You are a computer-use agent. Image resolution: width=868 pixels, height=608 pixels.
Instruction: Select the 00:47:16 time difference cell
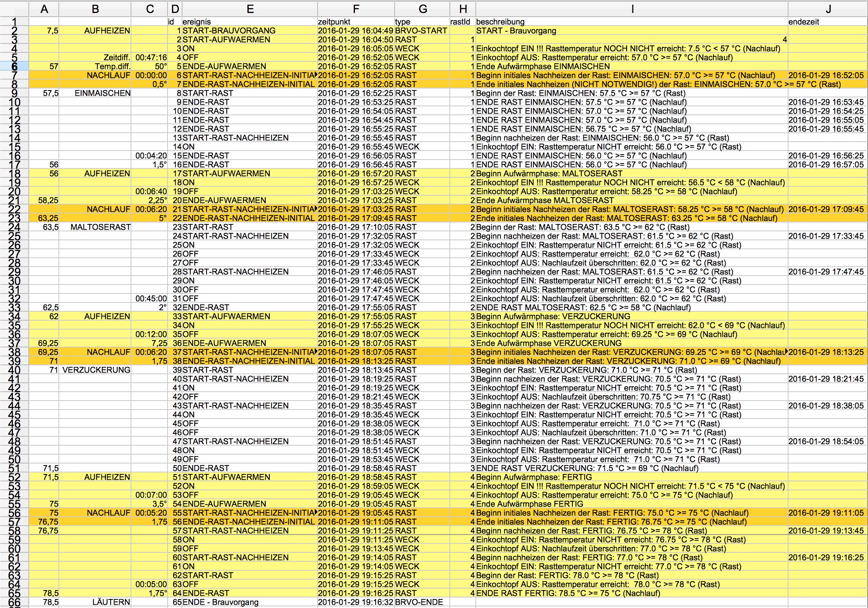[150, 57]
